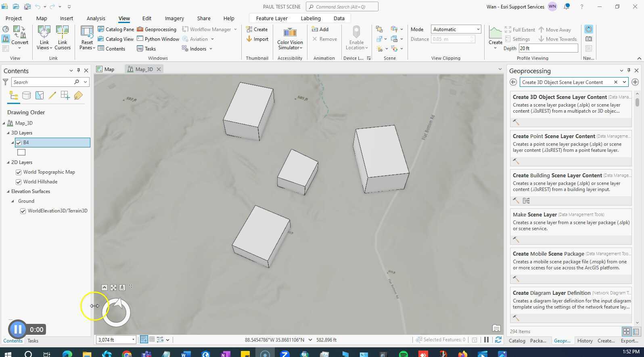
Task: Select List By Data Source icon
Action: [26, 95]
